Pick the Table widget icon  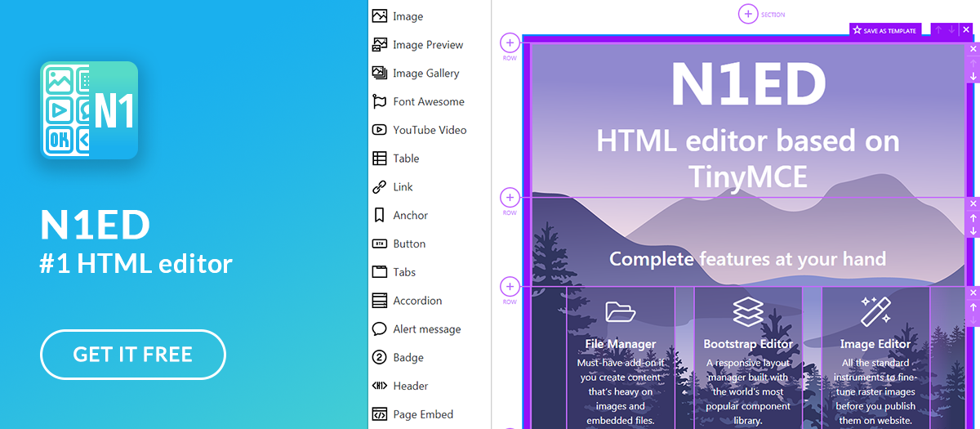379,159
